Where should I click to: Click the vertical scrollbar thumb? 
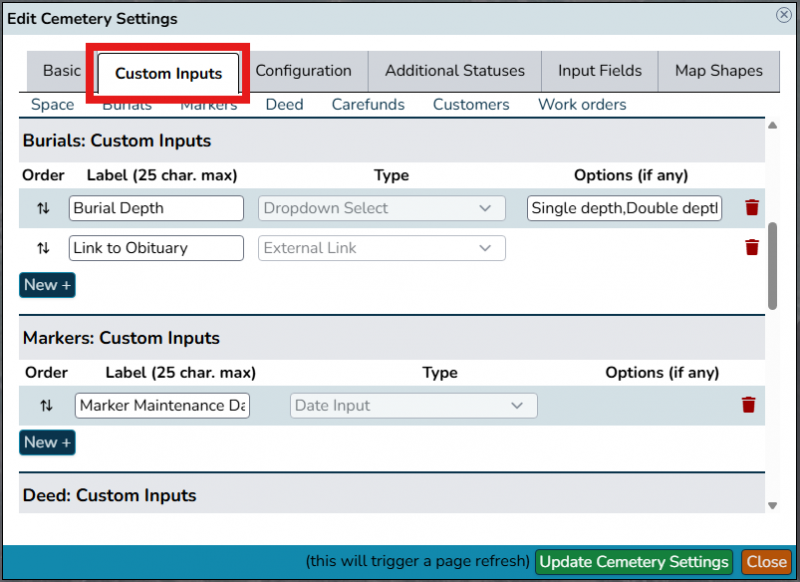tap(772, 266)
